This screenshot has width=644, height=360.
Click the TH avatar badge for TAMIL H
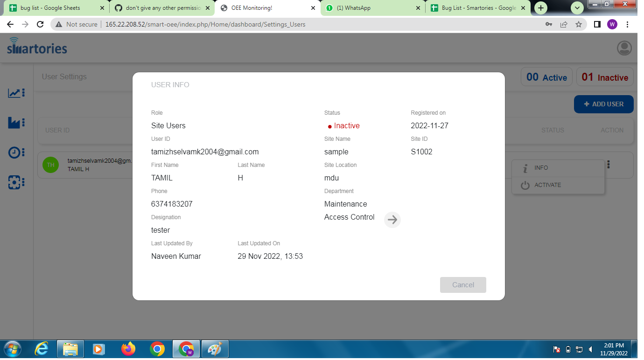coord(50,165)
